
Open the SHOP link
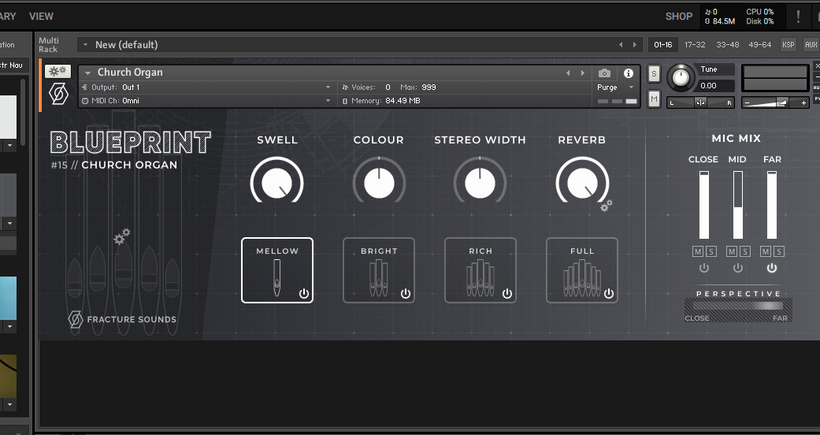679,17
